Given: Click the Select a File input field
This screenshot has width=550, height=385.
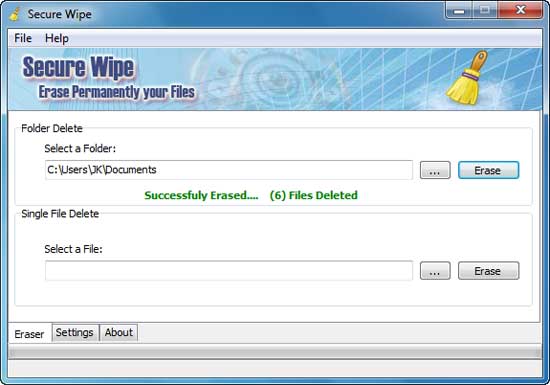Looking at the screenshot, I should point(229,271).
